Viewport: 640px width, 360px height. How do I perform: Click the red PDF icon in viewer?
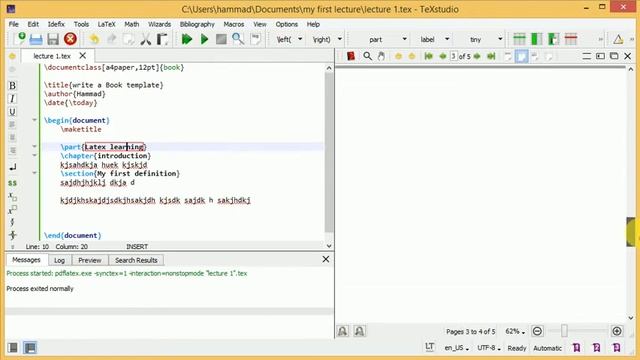click(351, 56)
